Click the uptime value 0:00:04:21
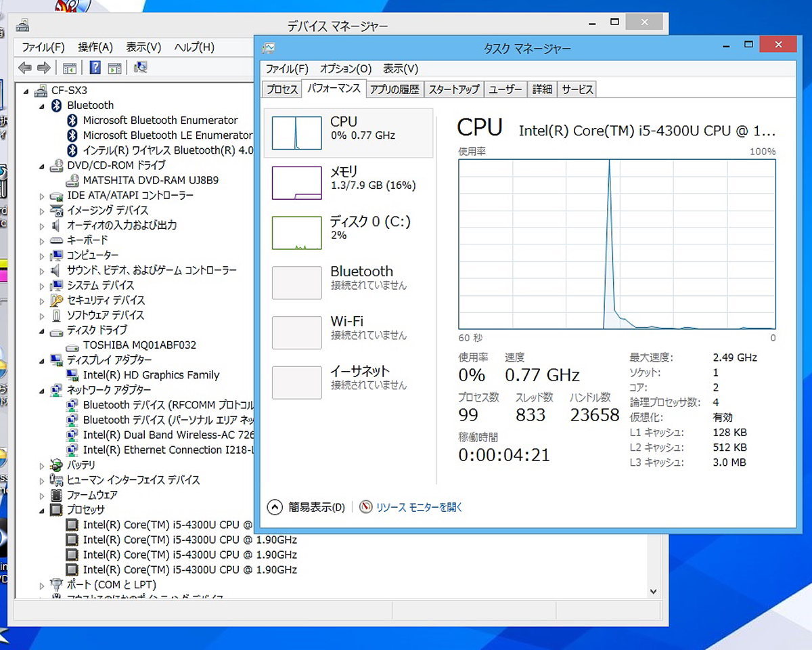The height and width of the screenshot is (650, 812). coord(504,455)
